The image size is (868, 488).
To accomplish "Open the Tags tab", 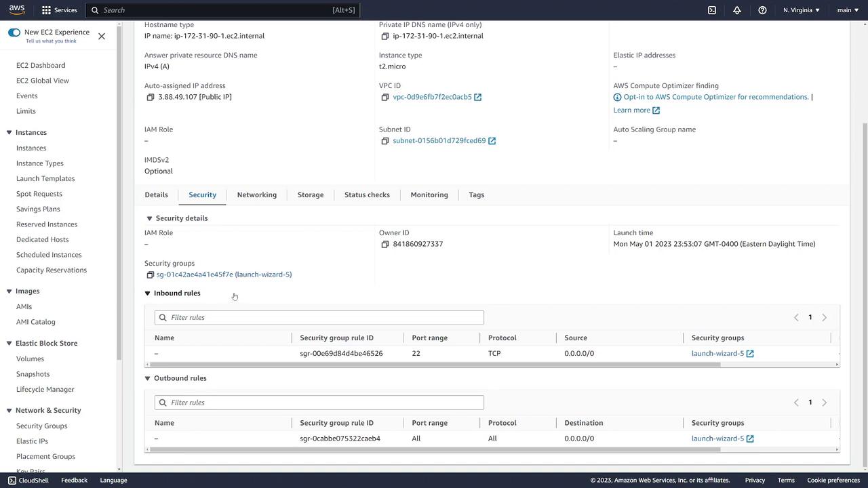I will pos(476,195).
